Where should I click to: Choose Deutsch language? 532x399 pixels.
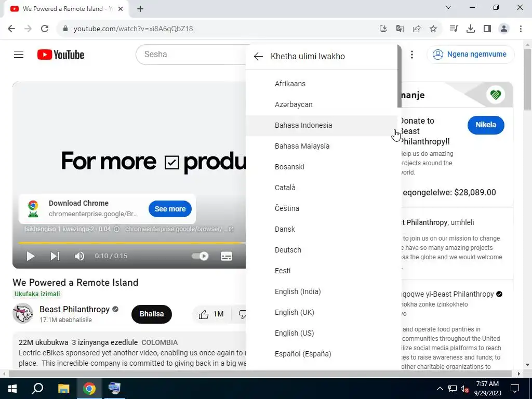(x=321, y=250)
